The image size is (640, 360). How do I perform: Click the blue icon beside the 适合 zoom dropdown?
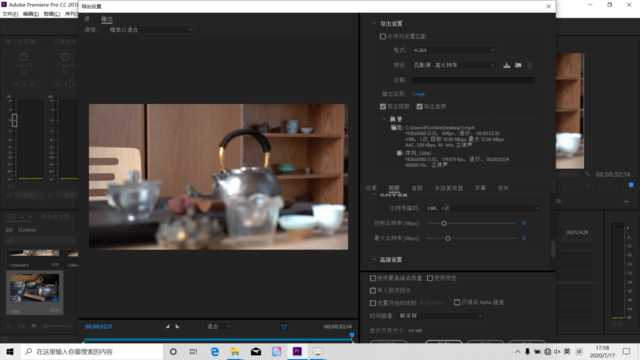point(284,327)
